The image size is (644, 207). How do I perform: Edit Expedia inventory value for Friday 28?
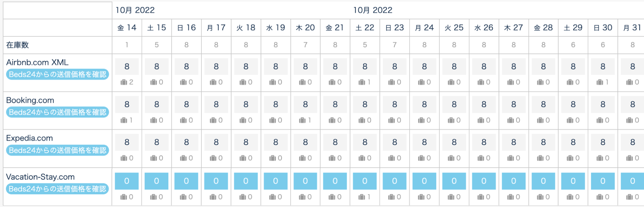[543, 142]
